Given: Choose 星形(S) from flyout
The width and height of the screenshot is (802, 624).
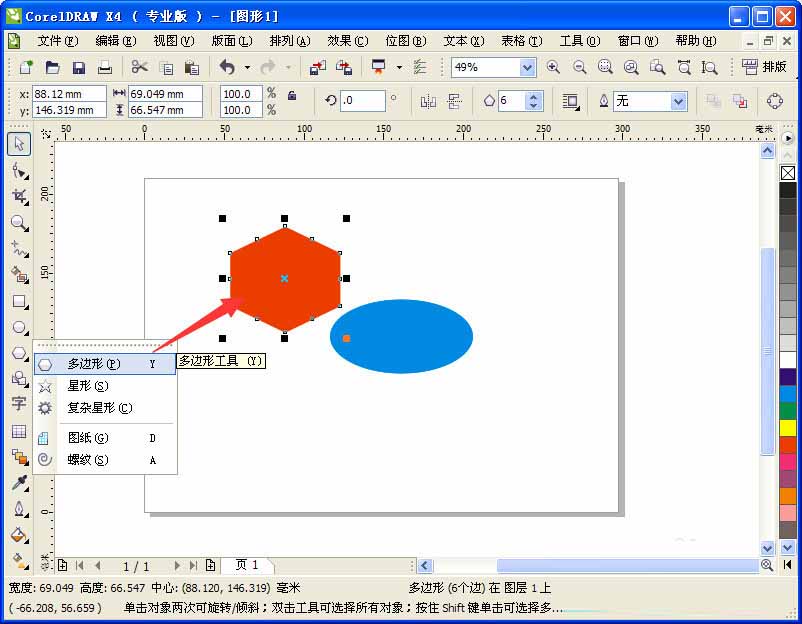Looking at the screenshot, I should (x=105, y=386).
